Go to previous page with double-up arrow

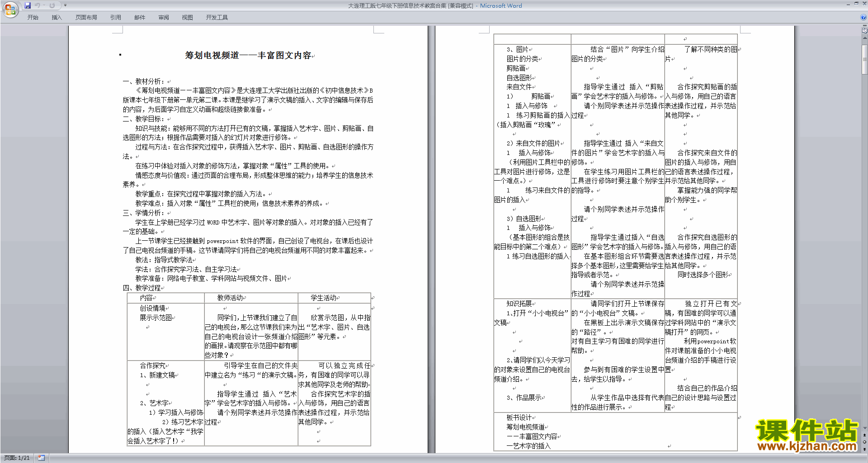pyautogui.click(x=864, y=435)
